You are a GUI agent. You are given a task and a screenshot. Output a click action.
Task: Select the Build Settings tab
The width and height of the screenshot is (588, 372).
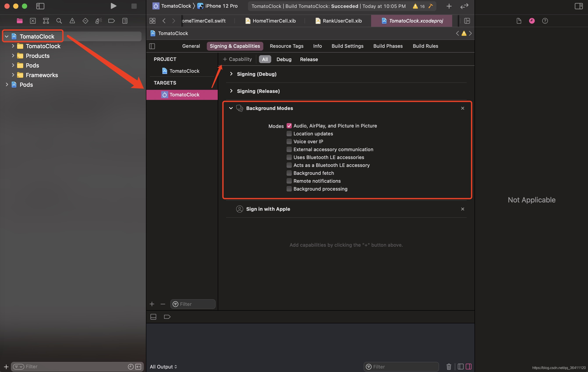347,46
